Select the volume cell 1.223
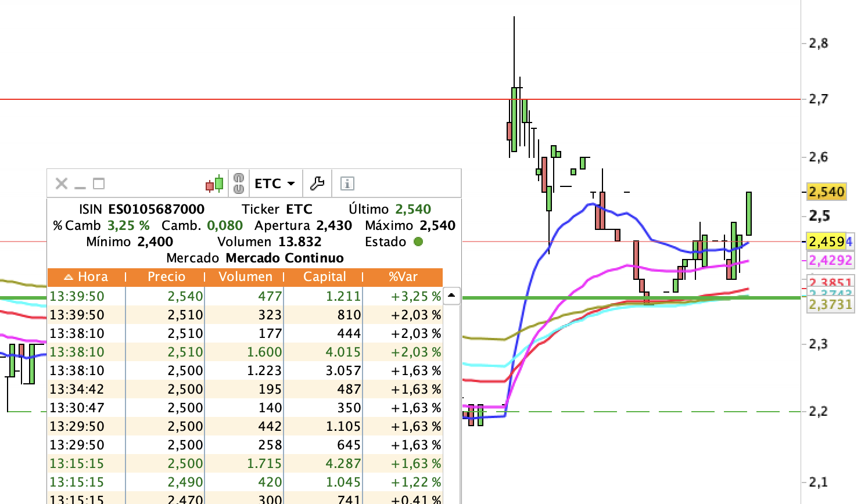The width and height of the screenshot is (861, 504). tap(264, 370)
